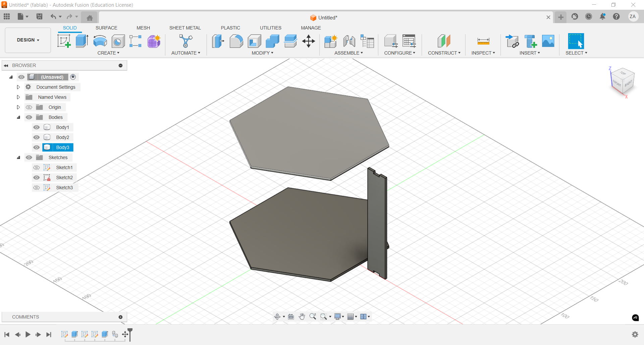Select the Combine tool

pos(272,41)
